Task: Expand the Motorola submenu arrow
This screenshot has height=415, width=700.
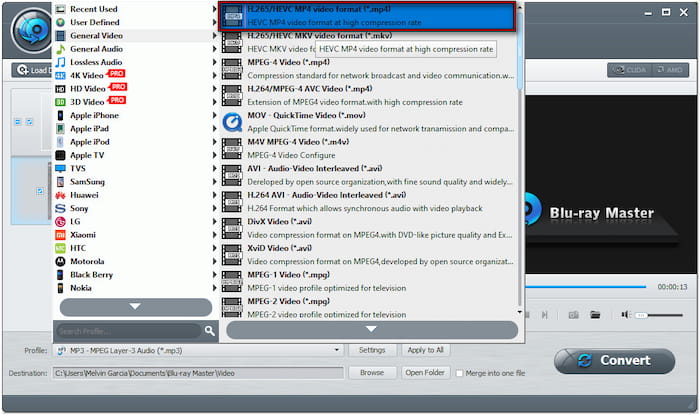Action: pos(214,261)
